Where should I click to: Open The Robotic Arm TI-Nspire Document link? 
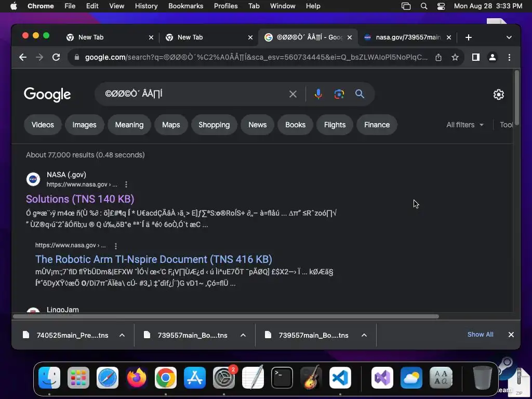tap(154, 259)
